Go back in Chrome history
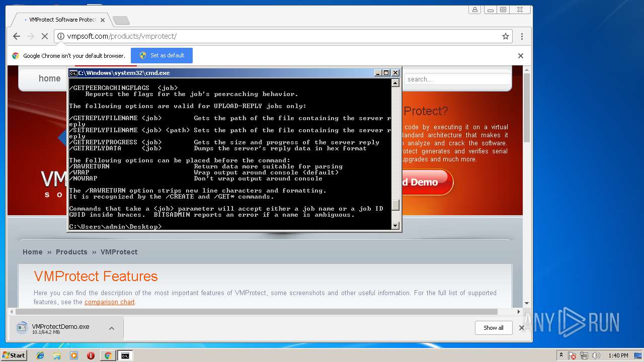 [x=17, y=36]
